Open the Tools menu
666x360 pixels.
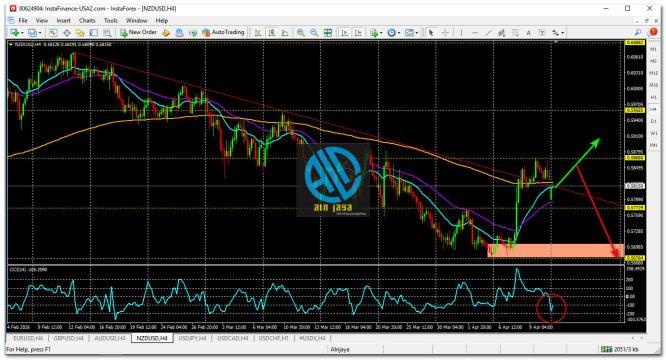coord(110,20)
